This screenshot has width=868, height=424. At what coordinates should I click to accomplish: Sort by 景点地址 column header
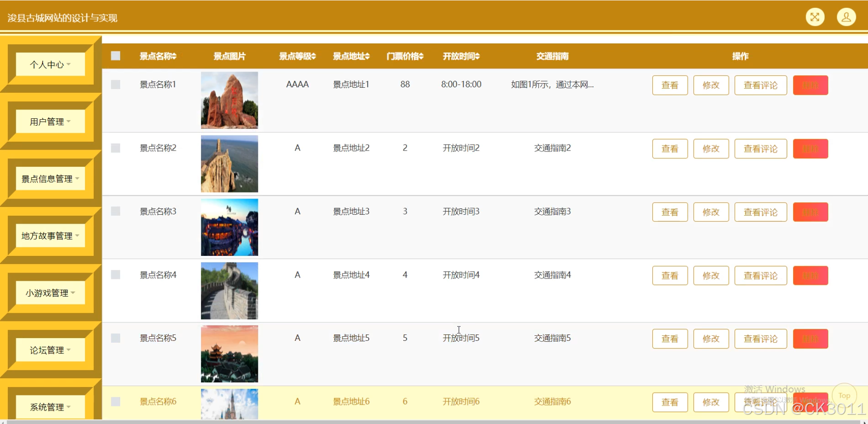351,56
